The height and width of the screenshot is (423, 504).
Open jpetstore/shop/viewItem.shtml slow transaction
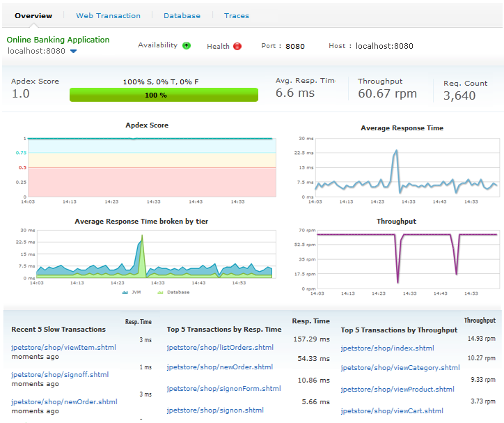coord(63,348)
